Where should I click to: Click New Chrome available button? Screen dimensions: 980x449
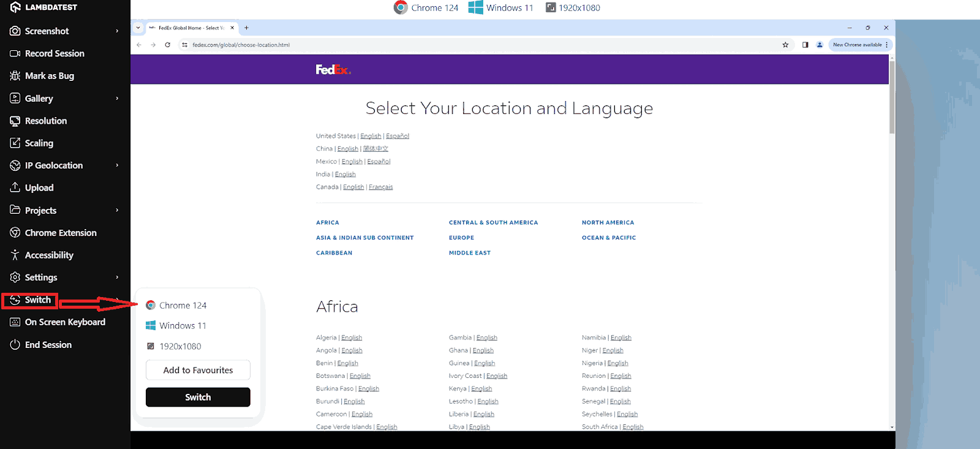[860, 45]
